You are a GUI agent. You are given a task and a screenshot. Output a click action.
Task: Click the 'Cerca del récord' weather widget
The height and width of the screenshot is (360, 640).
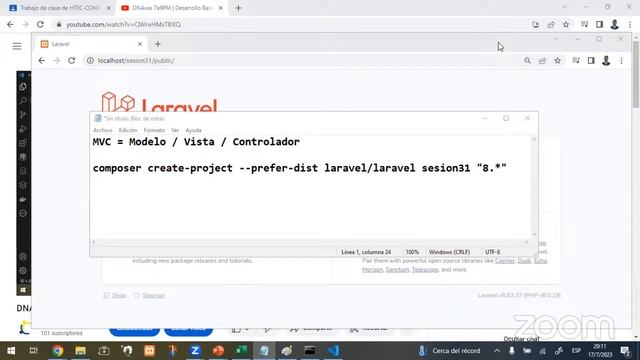pos(450,351)
